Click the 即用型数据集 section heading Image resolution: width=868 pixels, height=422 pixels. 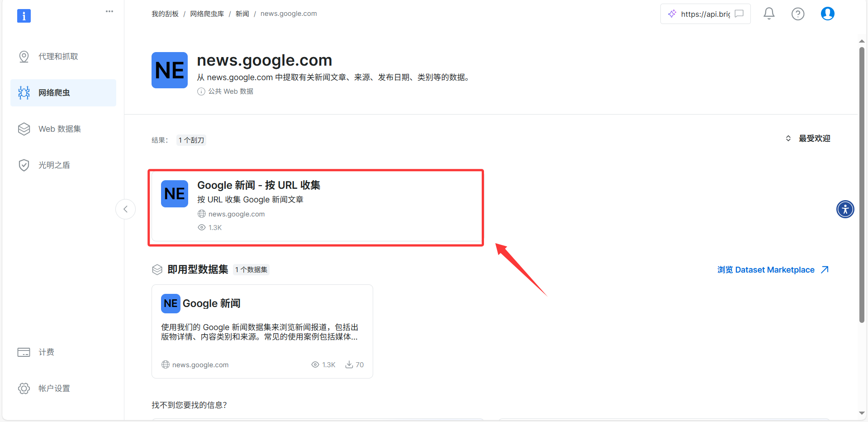pyautogui.click(x=198, y=270)
